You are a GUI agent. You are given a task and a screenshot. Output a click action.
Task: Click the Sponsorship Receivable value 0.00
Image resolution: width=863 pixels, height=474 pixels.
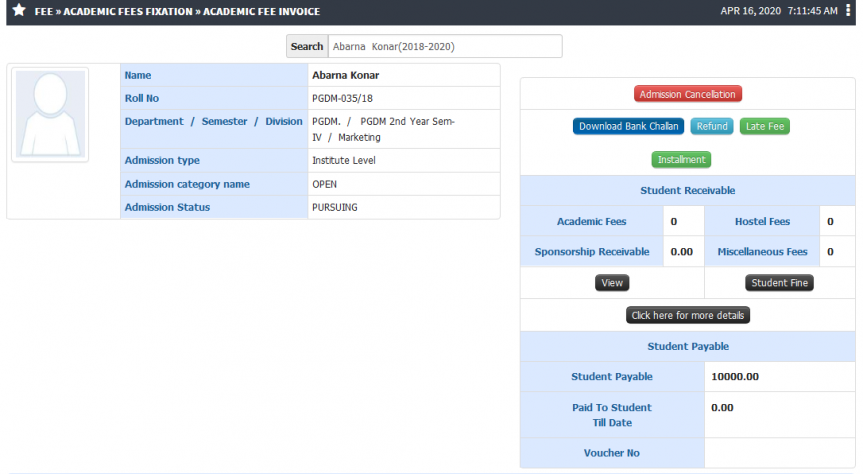(x=681, y=252)
